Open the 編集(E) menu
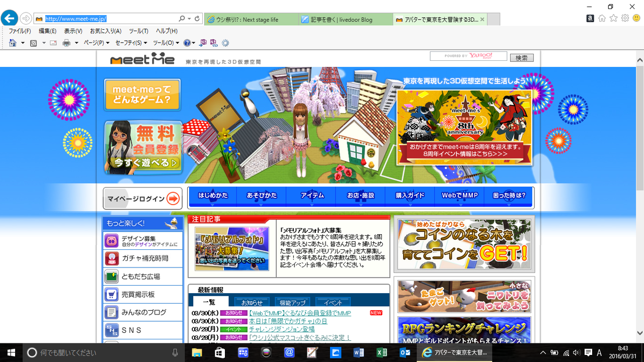This screenshot has height=362, width=644. (47, 31)
